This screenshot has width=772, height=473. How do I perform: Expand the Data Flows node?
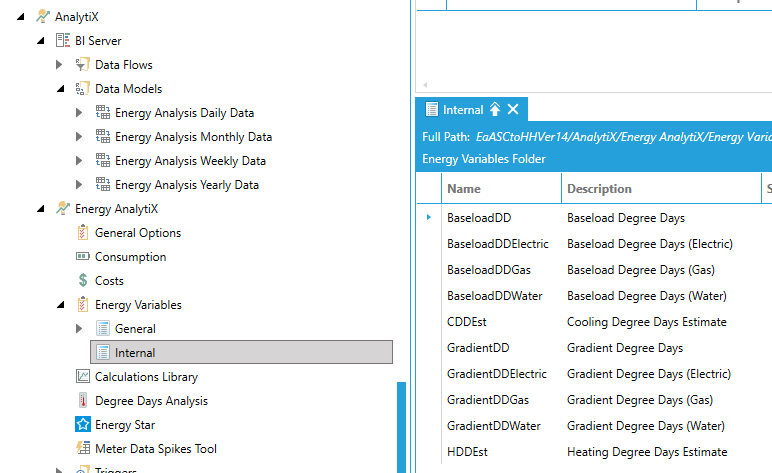pyautogui.click(x=60, y=65)
